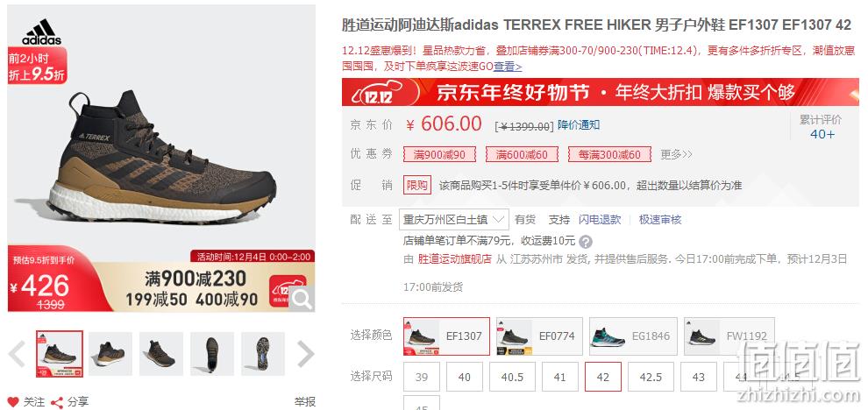Choose shoe size 42.5
Screen dimensions: 868x410
pyautogui.click(x=651, y=377)
